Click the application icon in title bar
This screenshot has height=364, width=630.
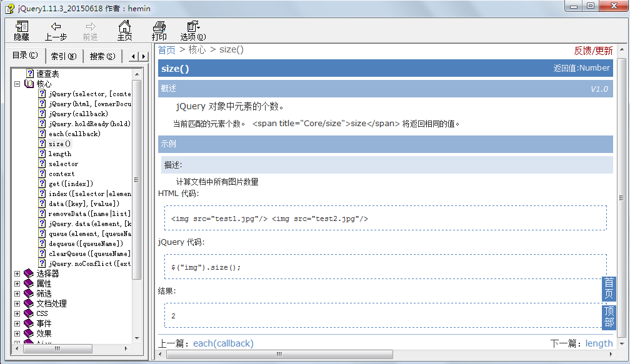[x=9, y=8]
